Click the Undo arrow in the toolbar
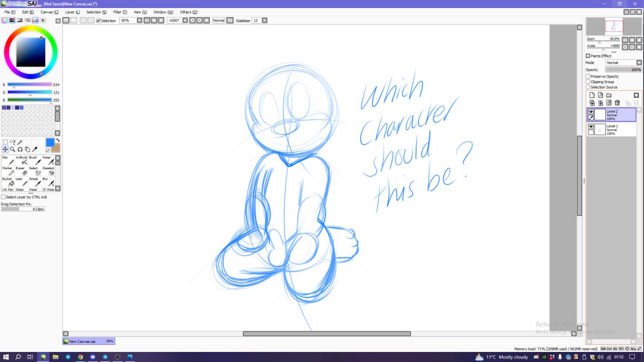This screenshot has width=644, height=362. point(66,21)
